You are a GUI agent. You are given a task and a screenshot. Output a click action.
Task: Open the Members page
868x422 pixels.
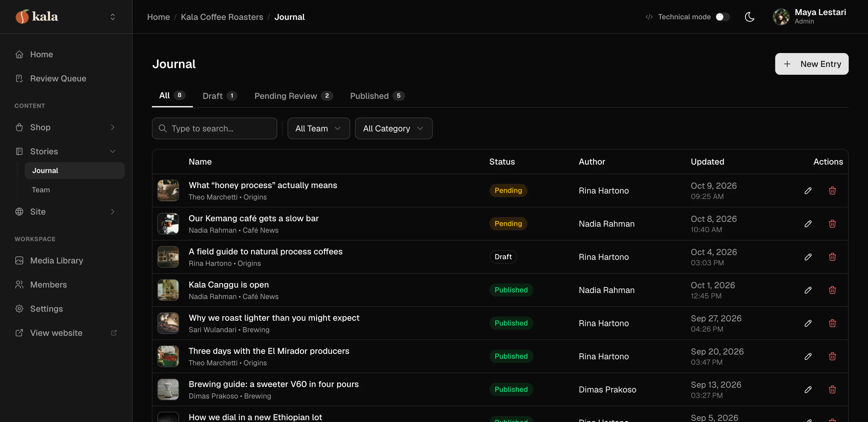tap(66, 285)
